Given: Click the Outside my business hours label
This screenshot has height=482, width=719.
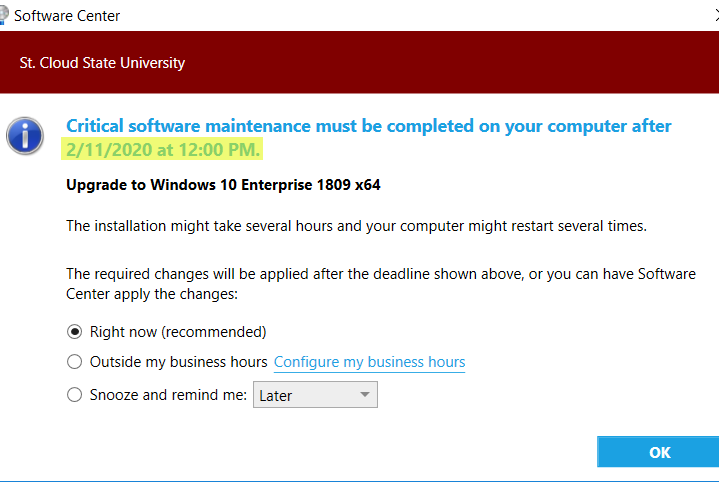Looking at the screenshot, I should click(x=178, y=362).
